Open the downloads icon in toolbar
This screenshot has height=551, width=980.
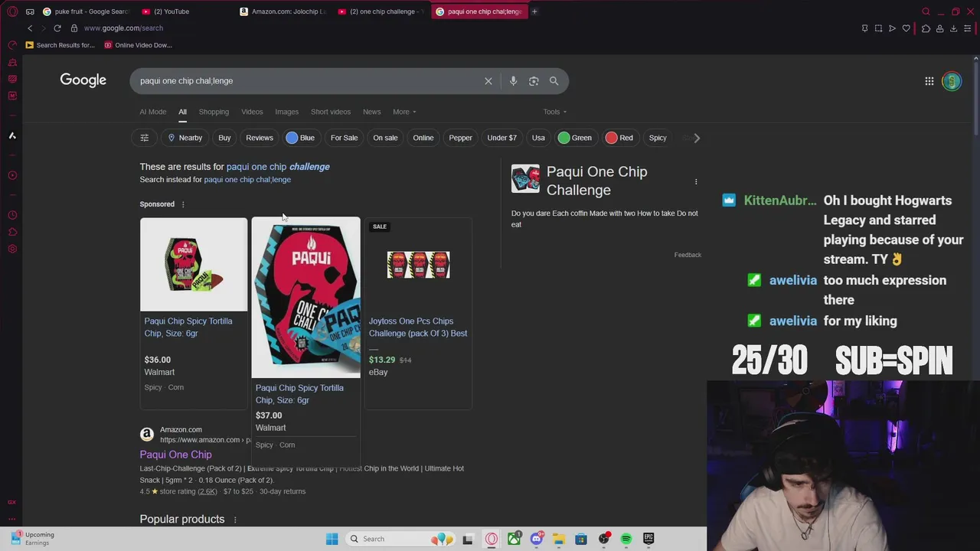click(x=953, y=28)
